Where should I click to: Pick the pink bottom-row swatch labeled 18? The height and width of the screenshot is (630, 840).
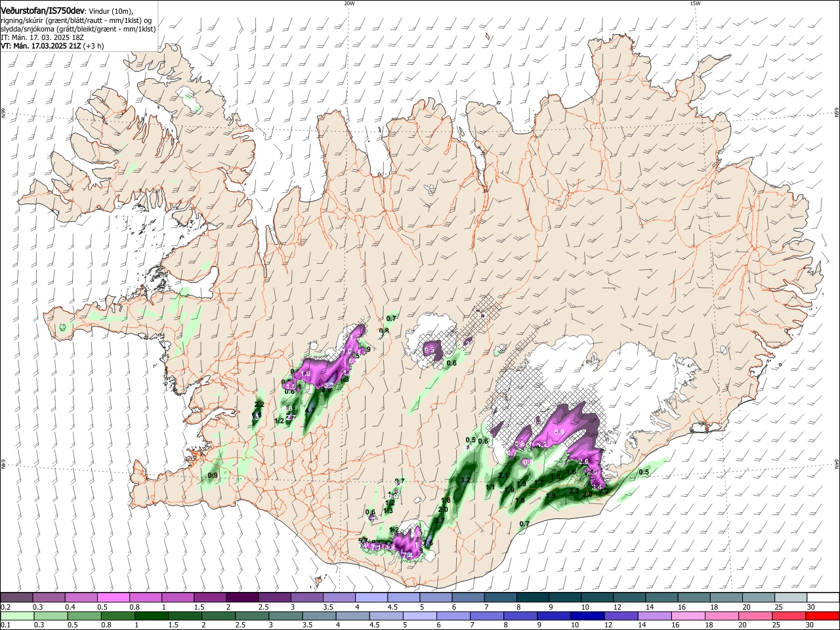[x=721, y=616]
